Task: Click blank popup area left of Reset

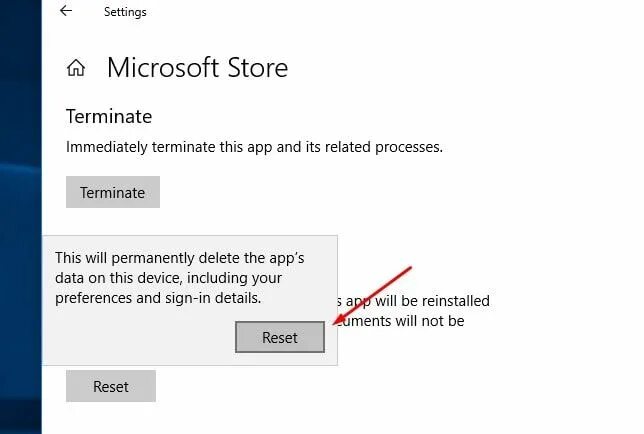Action: [140, 338]
